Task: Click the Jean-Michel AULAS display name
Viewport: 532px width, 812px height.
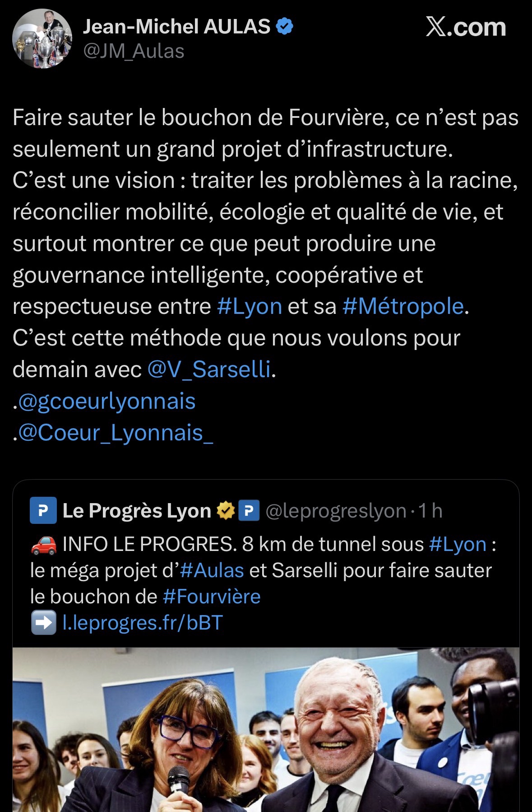Action: coord(176,27)
